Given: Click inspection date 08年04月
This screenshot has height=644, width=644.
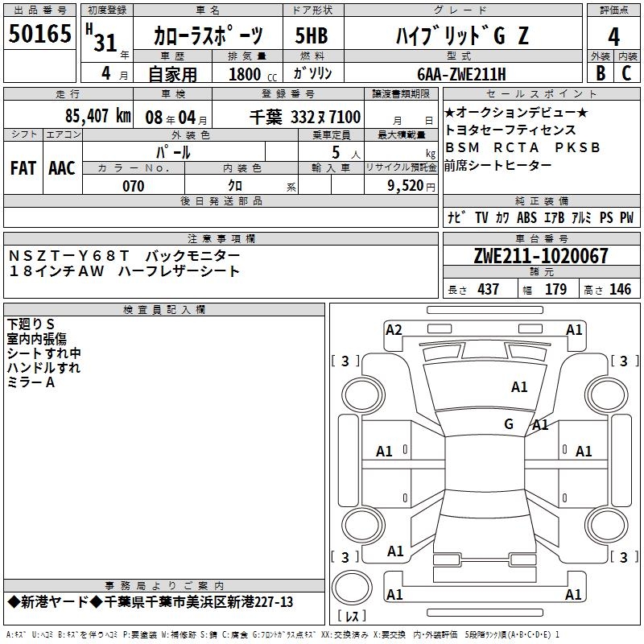Looking at the screenshot, I should pos(176,118).
